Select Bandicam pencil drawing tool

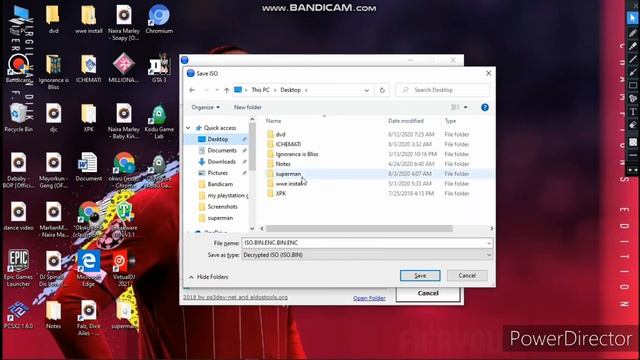pyautogui.click(x=633, y=33)
